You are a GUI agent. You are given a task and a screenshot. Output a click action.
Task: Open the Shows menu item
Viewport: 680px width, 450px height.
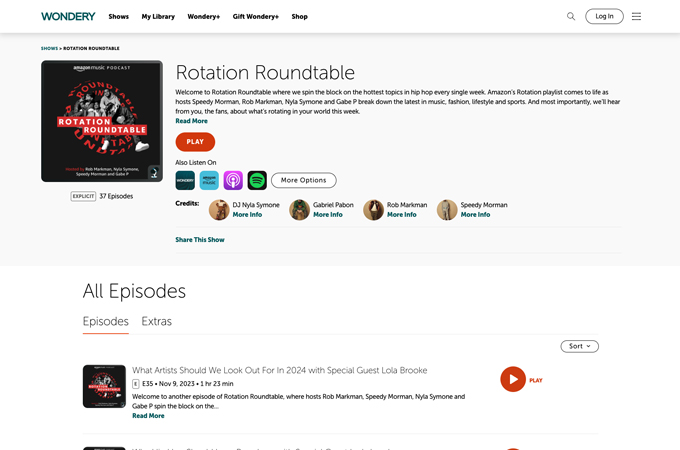pos(118,16)
